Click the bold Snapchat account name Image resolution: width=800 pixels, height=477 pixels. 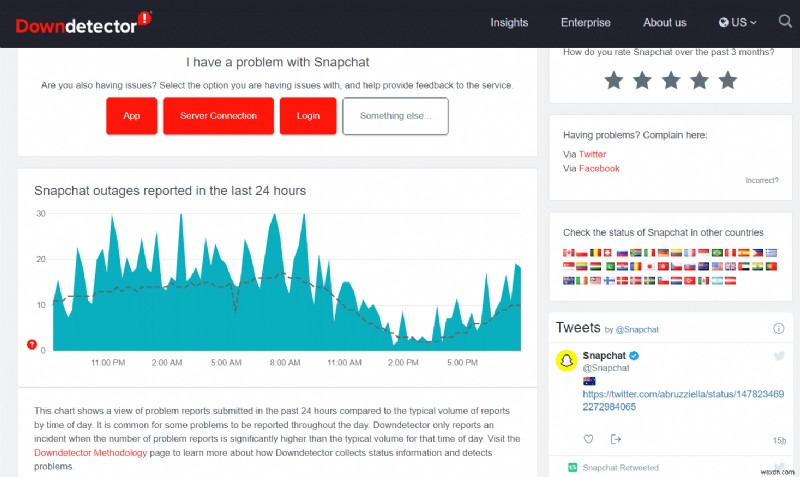point(604,356)
